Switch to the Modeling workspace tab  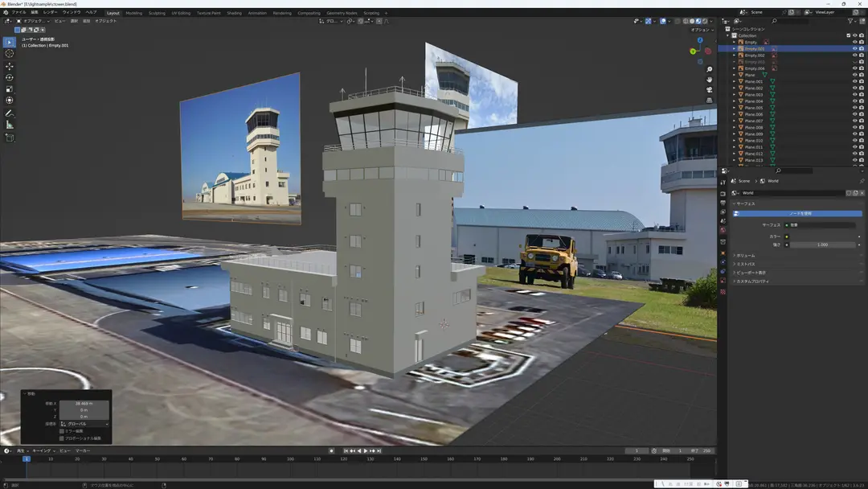pos(133,13)
